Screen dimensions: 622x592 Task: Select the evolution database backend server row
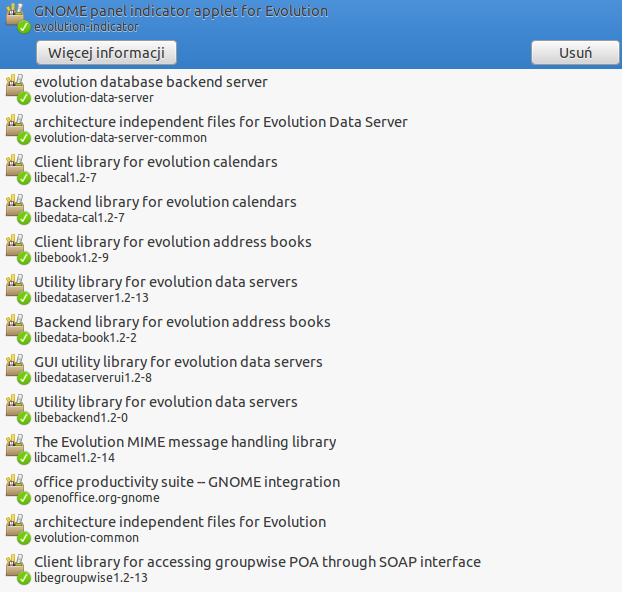(311, 89)
